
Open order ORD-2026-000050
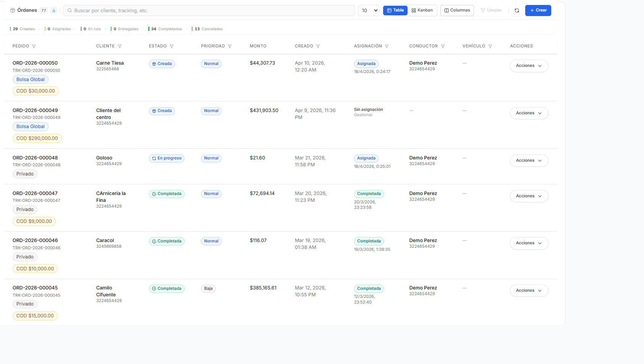point(35,63)
